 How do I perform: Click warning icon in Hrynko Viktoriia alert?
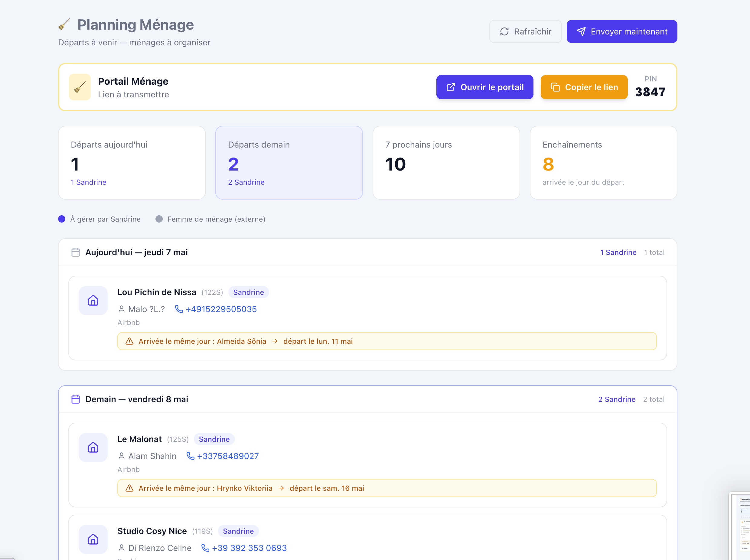click(x=129, y=488)
